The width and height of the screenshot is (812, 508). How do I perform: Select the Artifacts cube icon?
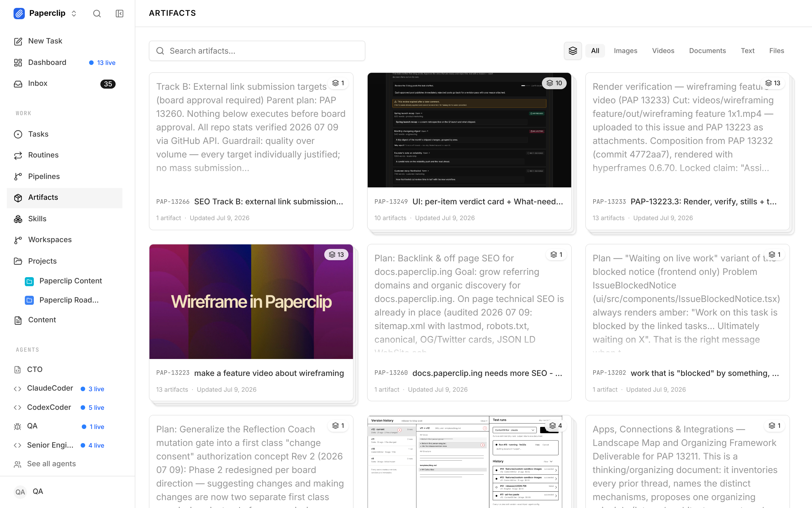18,198
